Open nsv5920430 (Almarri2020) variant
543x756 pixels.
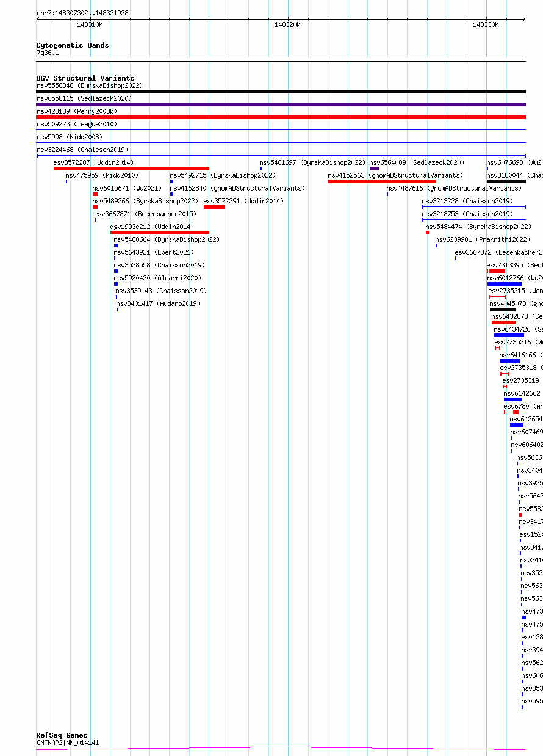click(157, 278)
